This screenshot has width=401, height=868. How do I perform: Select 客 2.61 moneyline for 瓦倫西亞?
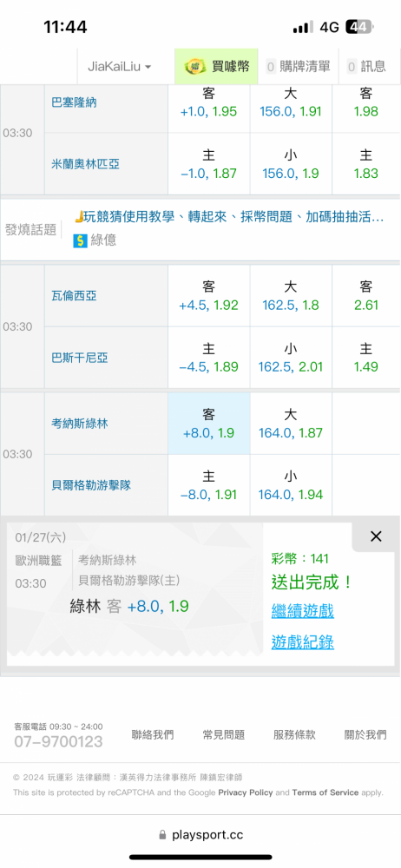365,296
